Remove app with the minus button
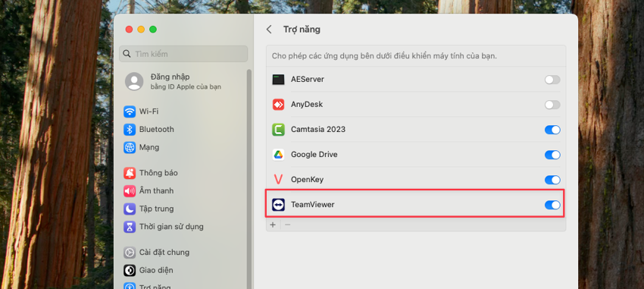This screenshot has height=289, width=644. click(x=287, y=225)
